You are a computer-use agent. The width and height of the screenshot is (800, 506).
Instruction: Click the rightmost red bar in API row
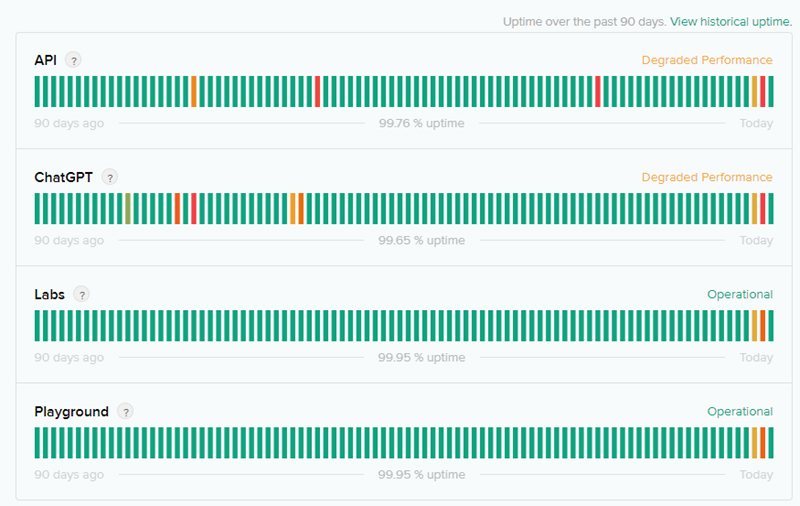tap(763, 92)
